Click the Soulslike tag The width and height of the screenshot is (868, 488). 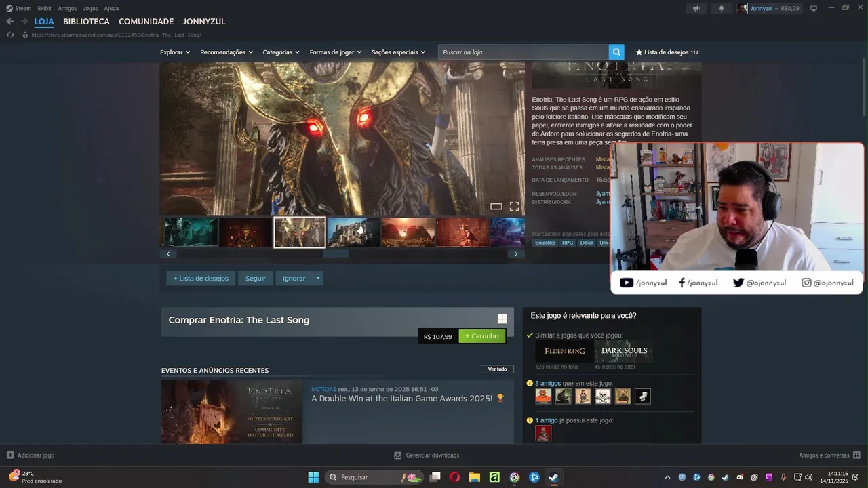pyautogui.click(x=545, y=243)
